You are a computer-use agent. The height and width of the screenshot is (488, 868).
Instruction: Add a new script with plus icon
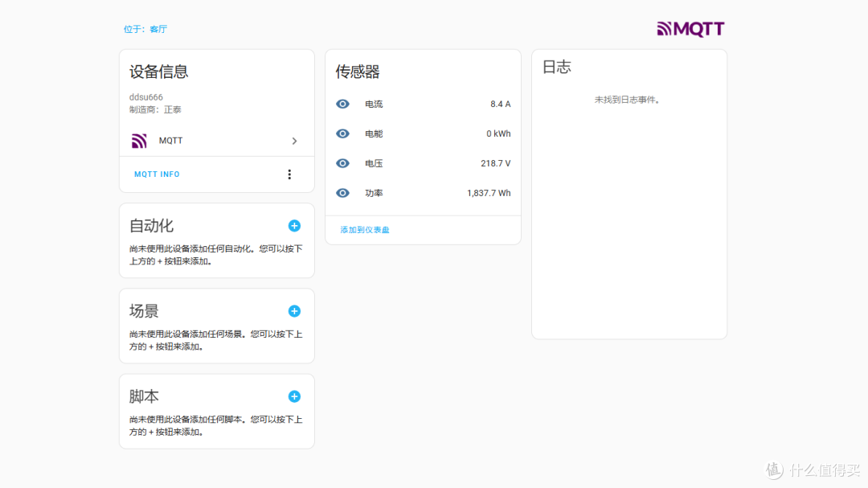294,396
